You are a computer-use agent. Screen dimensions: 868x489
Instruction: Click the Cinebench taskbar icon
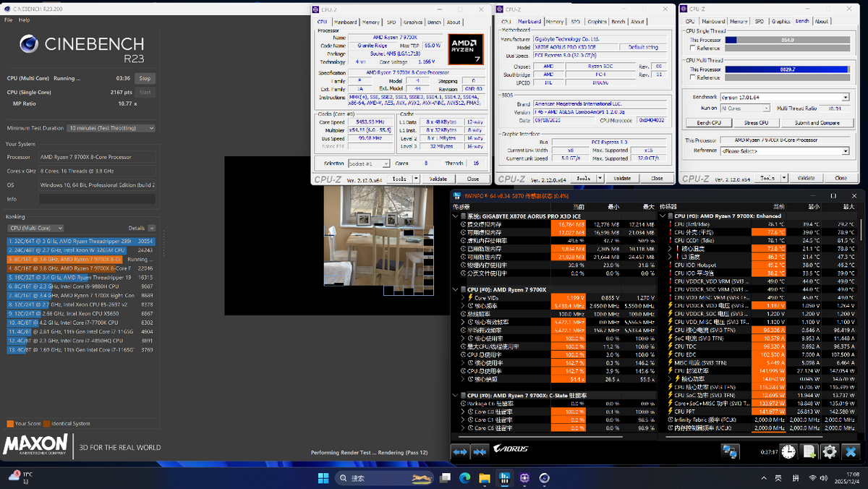544,478
